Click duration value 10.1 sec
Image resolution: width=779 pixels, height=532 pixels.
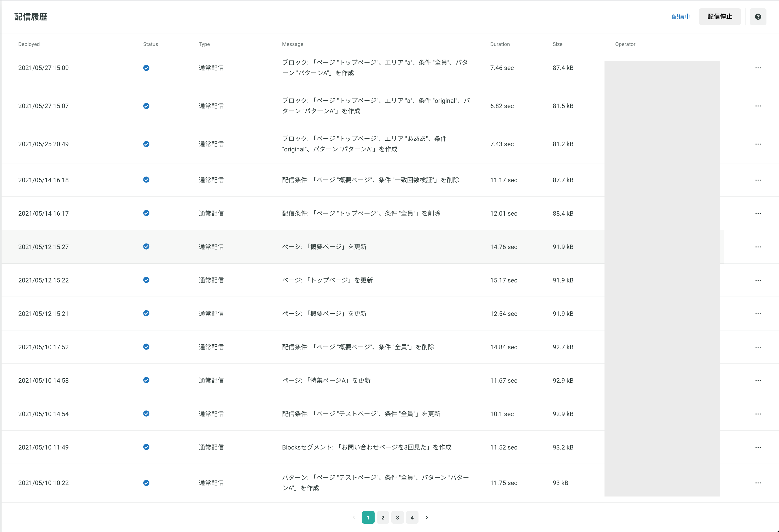pos(502,414)
